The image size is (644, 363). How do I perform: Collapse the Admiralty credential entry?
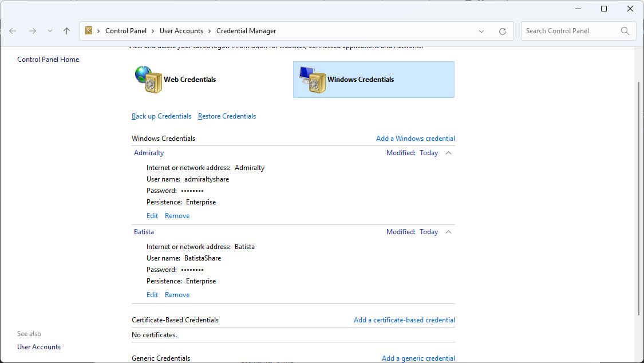(448, 153)
